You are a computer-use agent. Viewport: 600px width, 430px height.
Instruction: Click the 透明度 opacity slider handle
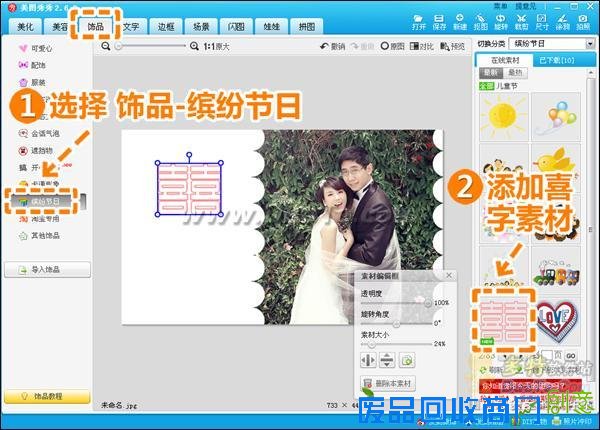(430, 303)
